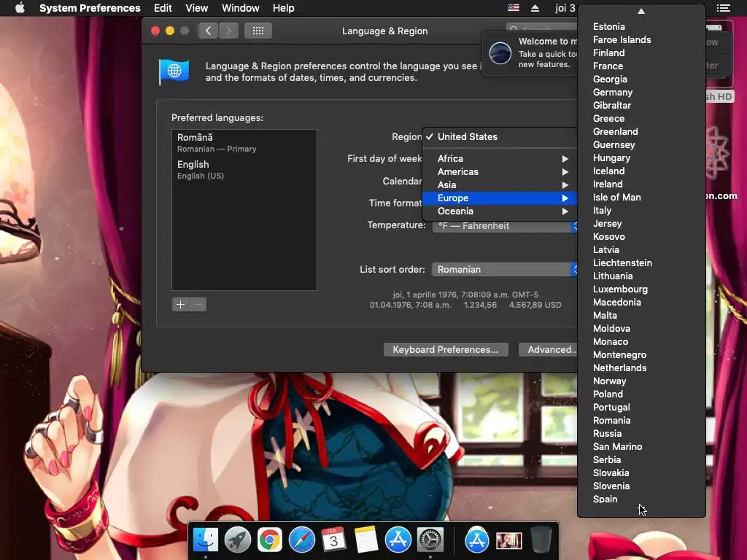
Task: Remove language with the minus button
Action: 198,304
